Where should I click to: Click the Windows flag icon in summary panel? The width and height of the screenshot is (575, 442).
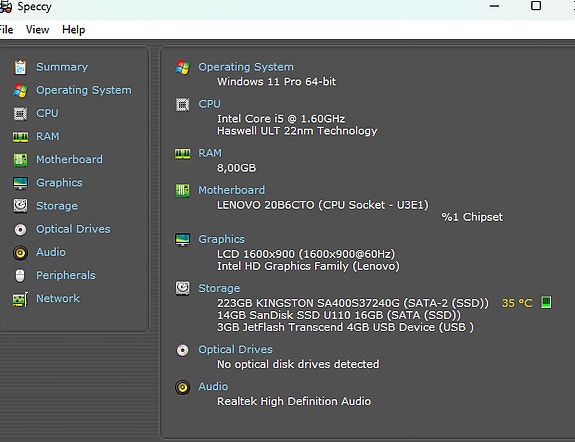click(183, 67)
